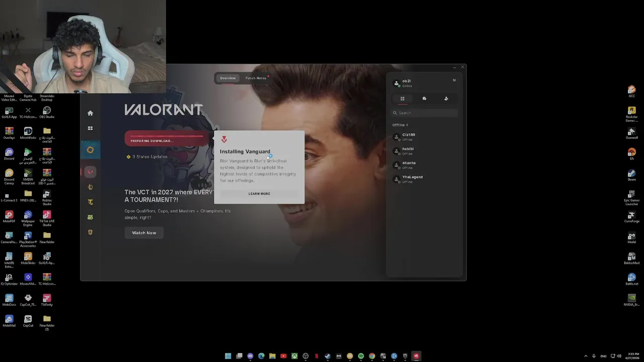Open Discord Canary desktop shortcut
This screenshot has width=644, height=362.
[x=9, y=176]
